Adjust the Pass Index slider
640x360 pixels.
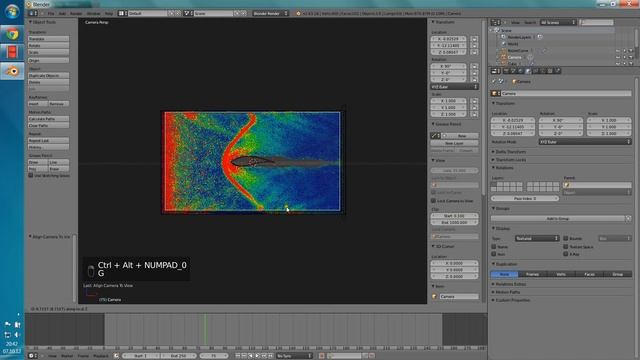[525, 198]
